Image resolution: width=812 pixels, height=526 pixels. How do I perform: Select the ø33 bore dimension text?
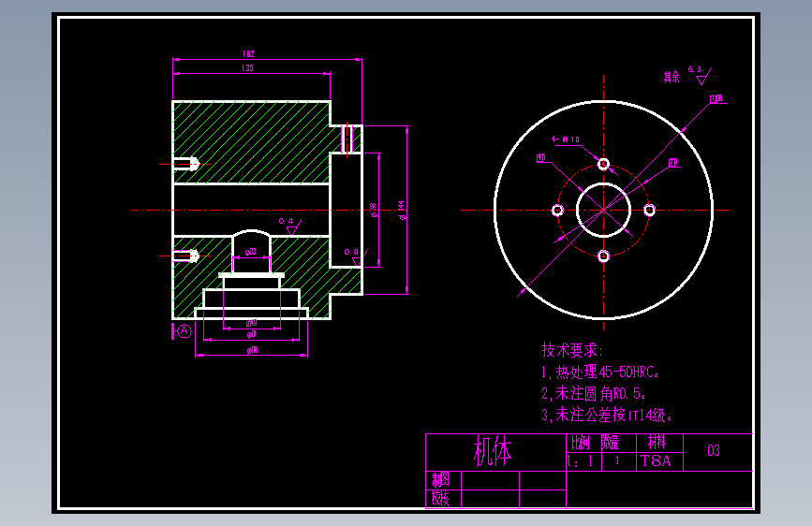coord(251,252)
